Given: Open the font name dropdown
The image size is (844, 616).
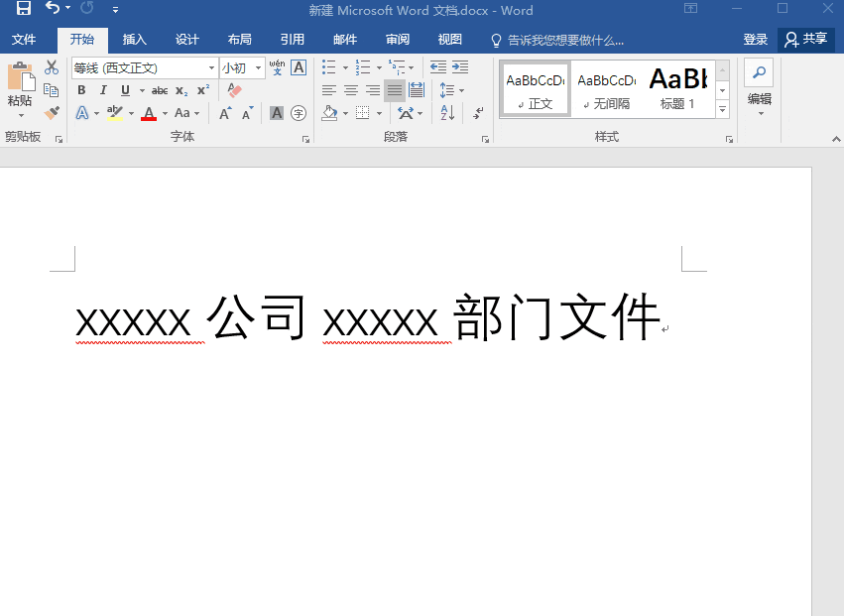Looking at the screenshot, I should tap(211, 67).
